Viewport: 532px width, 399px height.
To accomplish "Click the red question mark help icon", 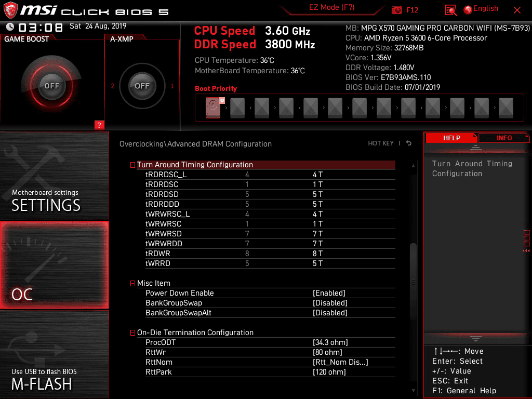I will coord(99,125).
